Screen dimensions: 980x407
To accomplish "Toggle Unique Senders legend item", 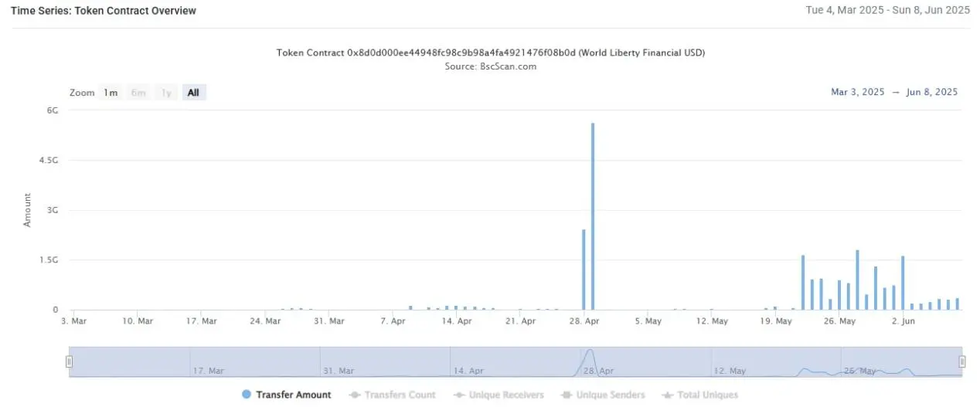I will point(603,395).
